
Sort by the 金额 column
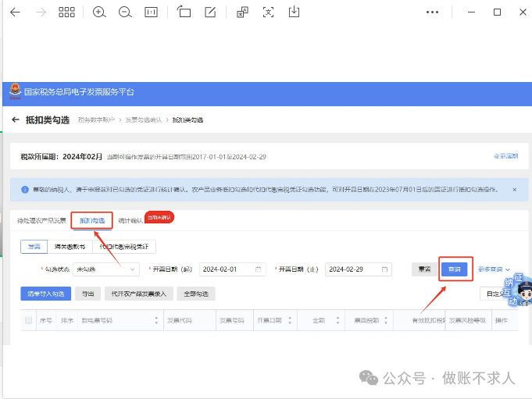pyautogui.click(x=337, y=320)
